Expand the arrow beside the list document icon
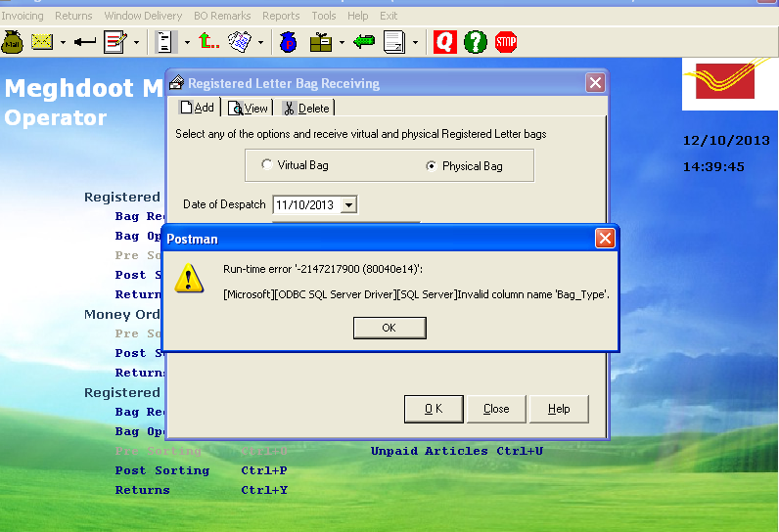The width and height of the screenshot is (779, 532). pyautogui.click(x=187, y=43)
